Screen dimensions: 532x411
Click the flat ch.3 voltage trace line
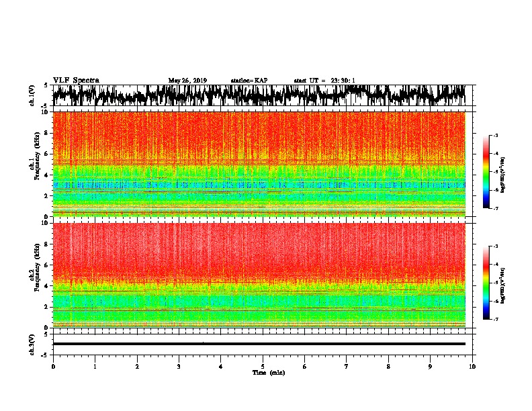pyautogui.click(x=259, y=344)
